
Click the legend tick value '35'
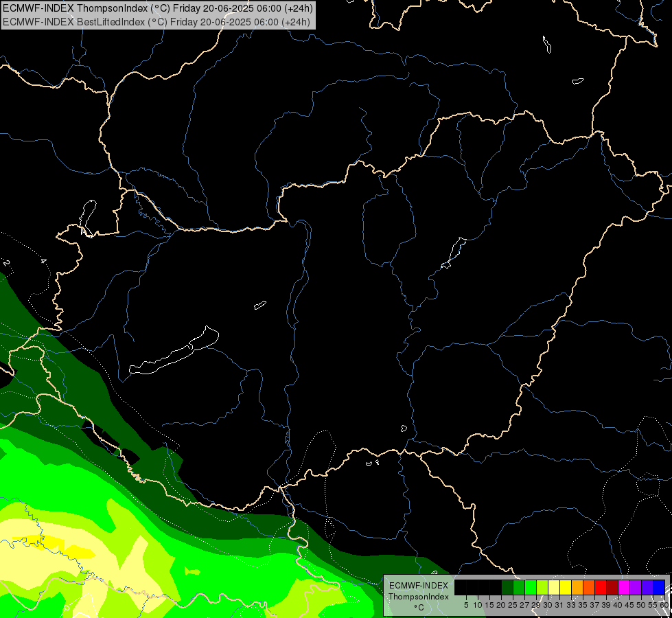[583, 605]
